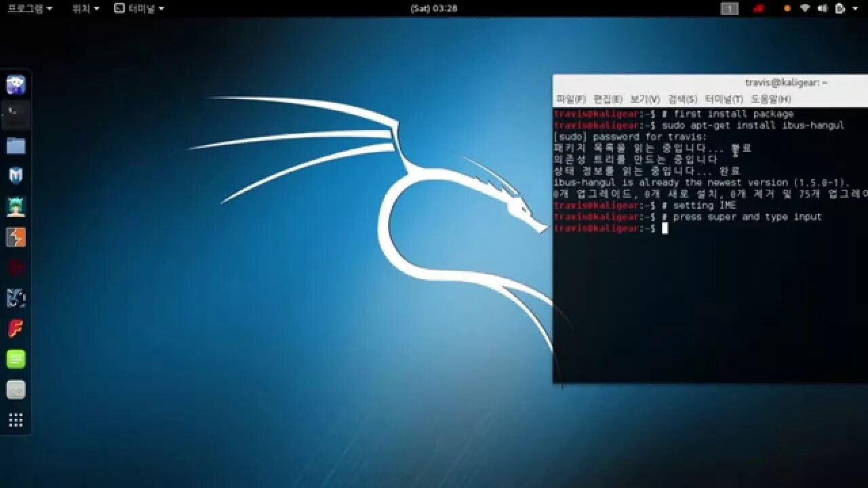The width and height of the screenshot is (868, 488).
Task: Open the 검색(S) menu in terminal
Action: pos(682,99)
